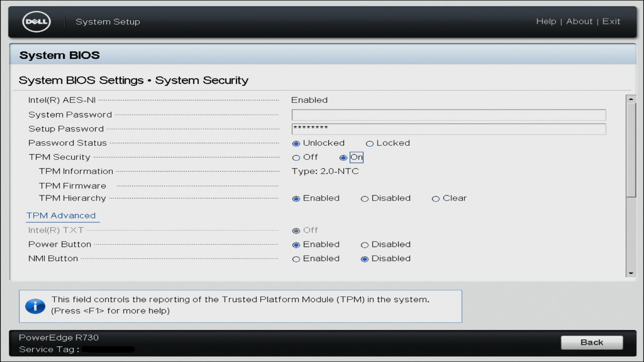Viewport: 644px width, 362px height.
Task: Click the Back button
Action: 592,342
